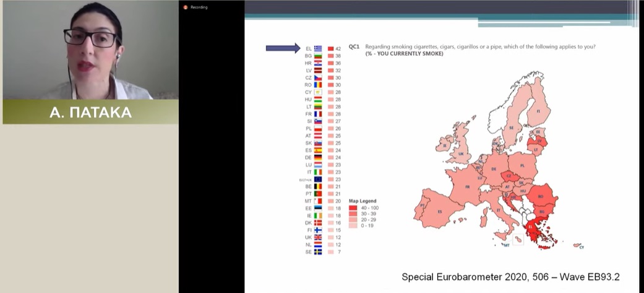Click the Α. ΠΑΤΑΚΑ name banner

coord(90,112)
